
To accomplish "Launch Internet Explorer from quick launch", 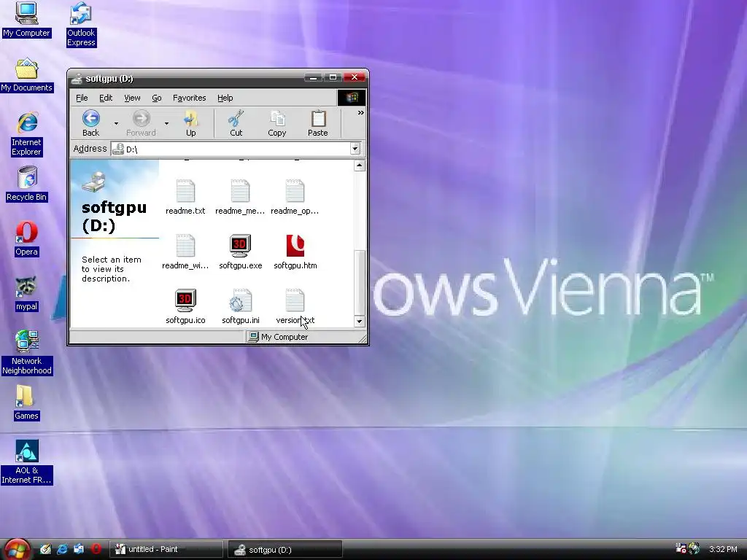I will pos(62,549).
